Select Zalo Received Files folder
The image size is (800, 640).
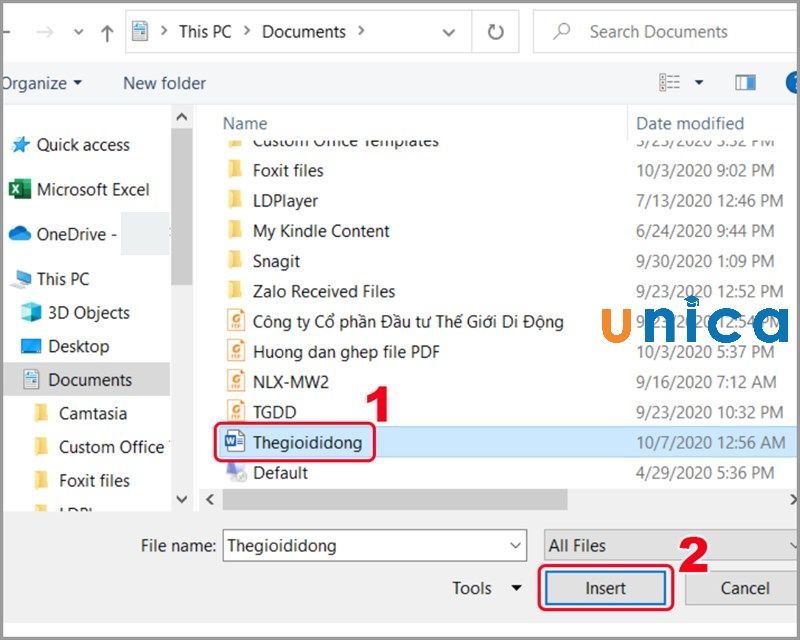point(324,291)
